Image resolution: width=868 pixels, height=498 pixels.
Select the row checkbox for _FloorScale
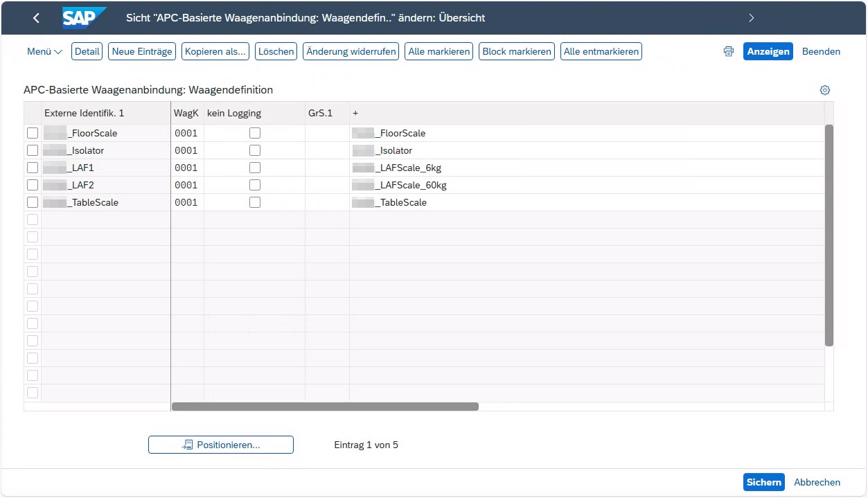(33, 133)
